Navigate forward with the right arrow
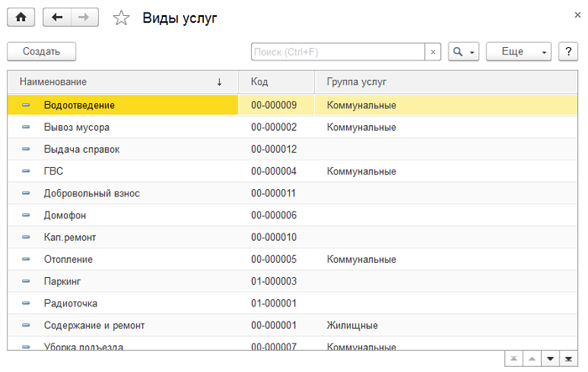This screenshot has width=588, height=372. [x=85, y=18]
